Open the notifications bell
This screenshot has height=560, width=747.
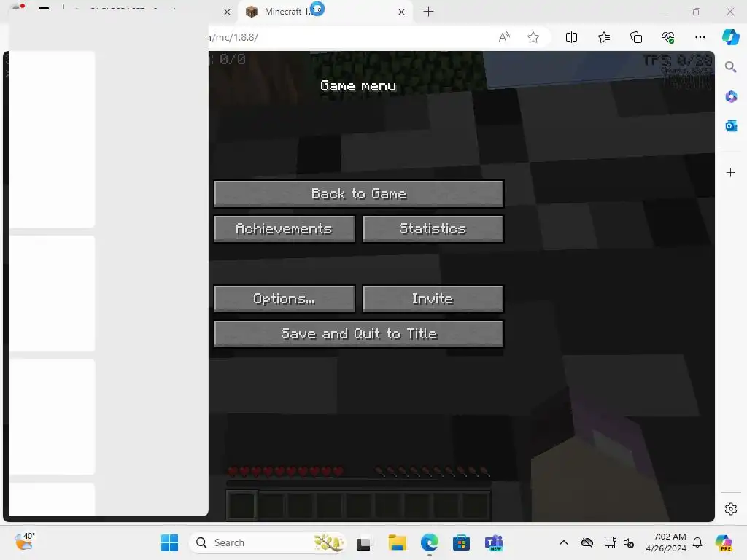(x=697, y=542)
